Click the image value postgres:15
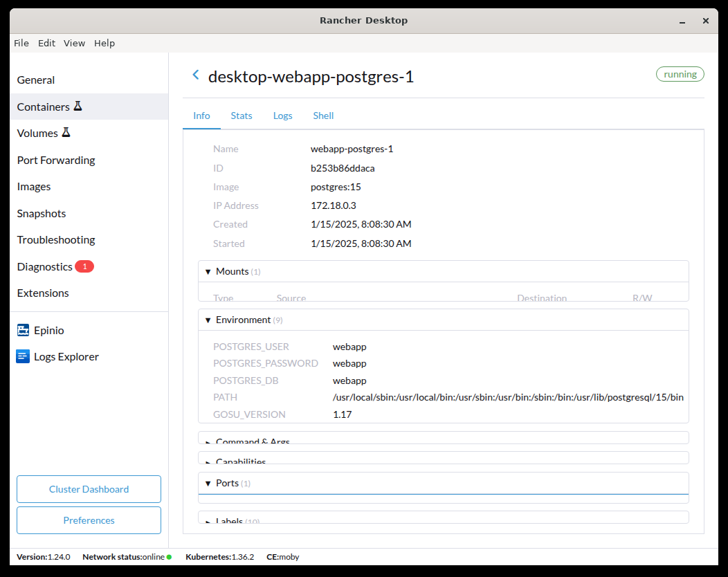The height and width of the screenshot is (577, 728). pos(336,187)
